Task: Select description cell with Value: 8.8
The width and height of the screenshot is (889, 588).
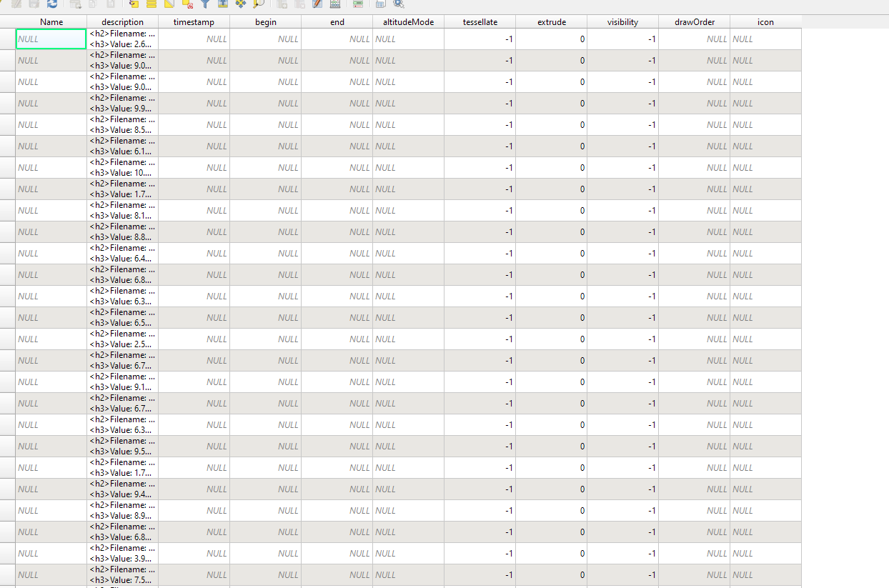Action: coord(123,231)
